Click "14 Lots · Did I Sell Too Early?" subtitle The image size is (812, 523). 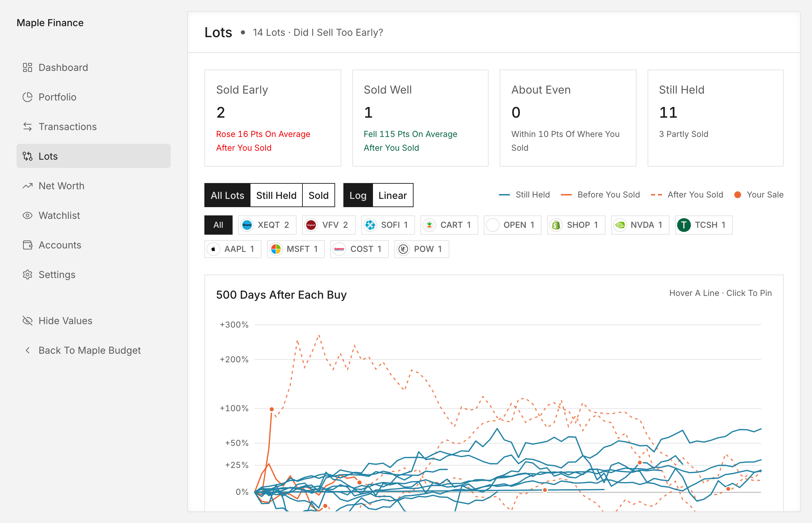pos(318,32)
